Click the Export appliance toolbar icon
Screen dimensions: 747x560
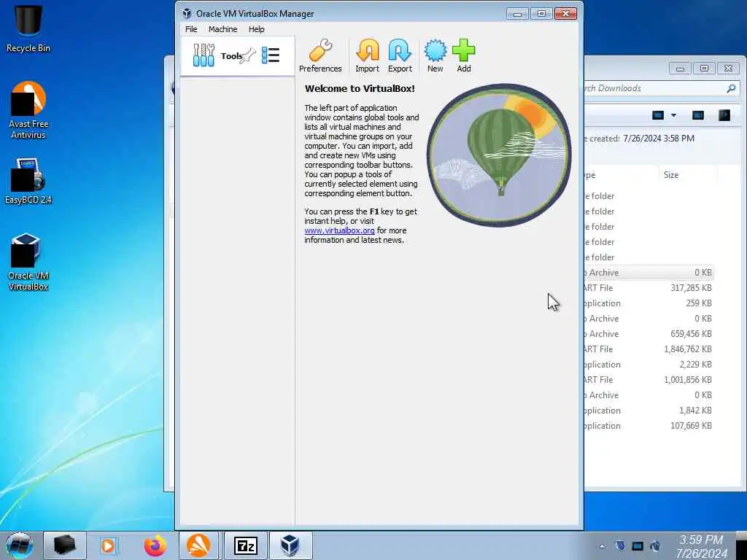tap(400, 55)
